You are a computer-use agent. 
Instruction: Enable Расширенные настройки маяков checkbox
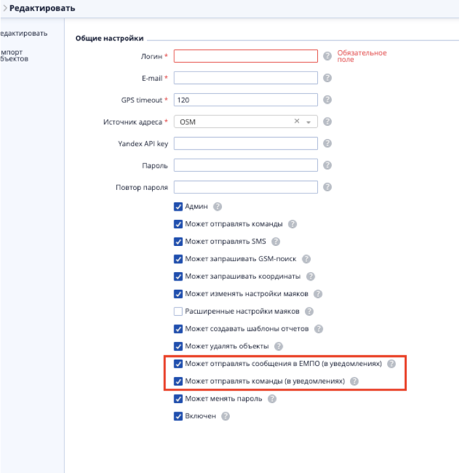(x=178, y=311)
